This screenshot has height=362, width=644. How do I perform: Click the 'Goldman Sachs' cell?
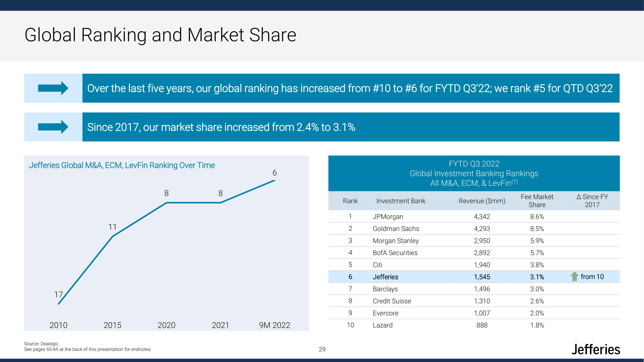pyautogui.click(x=396, y=229)
